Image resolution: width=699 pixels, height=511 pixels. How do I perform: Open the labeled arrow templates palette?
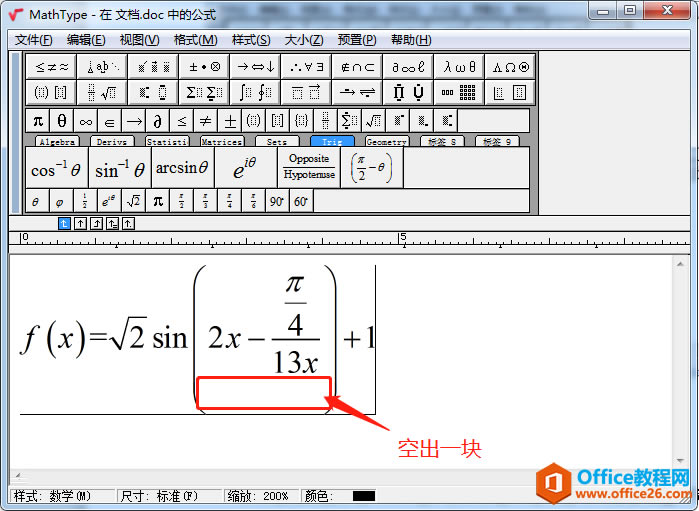coord(357,92)
